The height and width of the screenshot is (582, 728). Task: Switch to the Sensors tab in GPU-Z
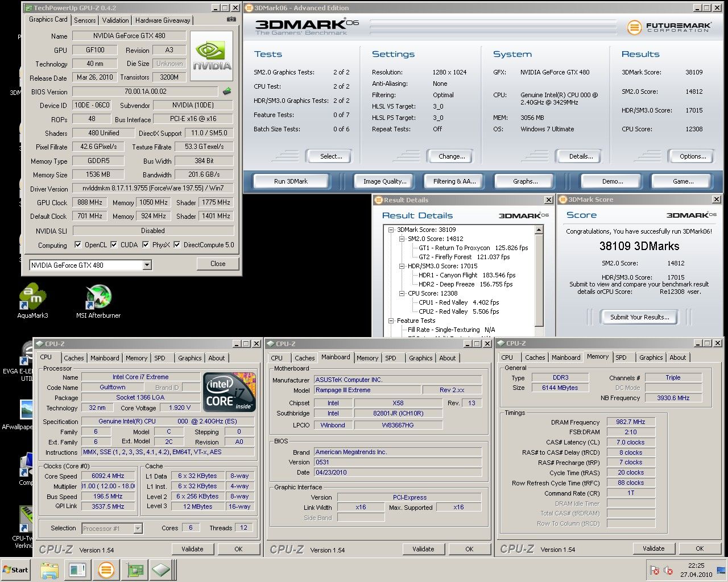click(x=85, y=20)
